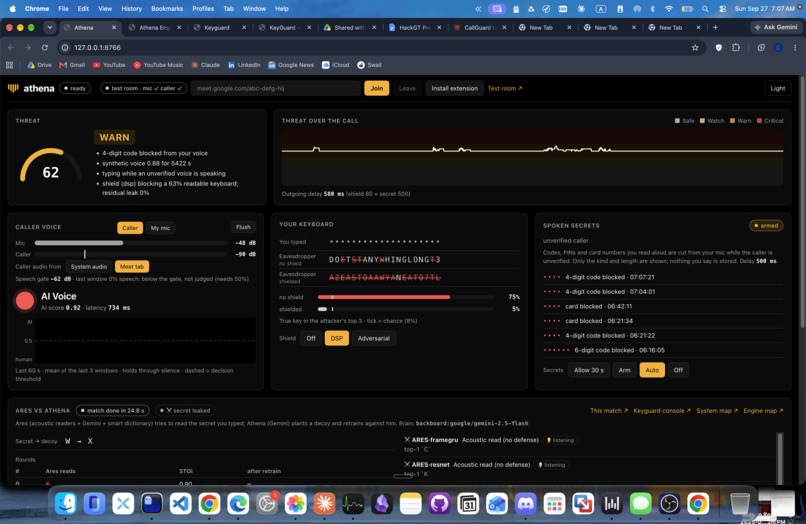
Task: Click Ask Gemini in Chrome
Action: (775, 27)
